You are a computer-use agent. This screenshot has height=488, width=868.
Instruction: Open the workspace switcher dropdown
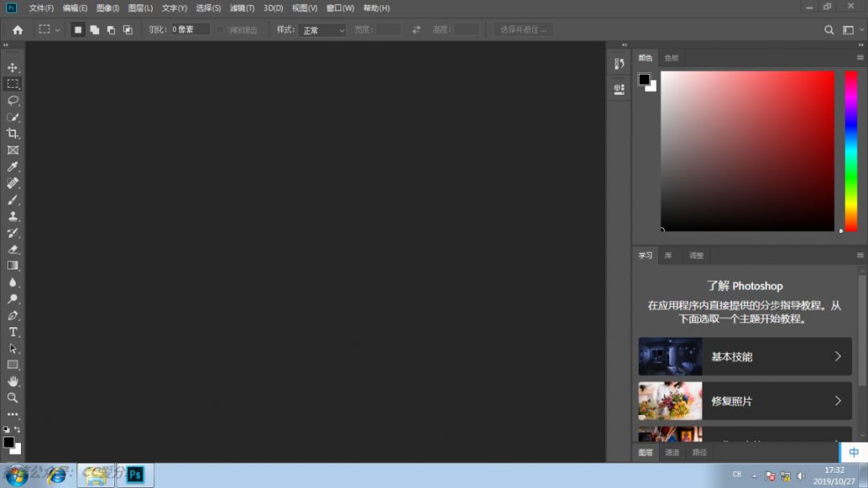click(x=853, y=30)
